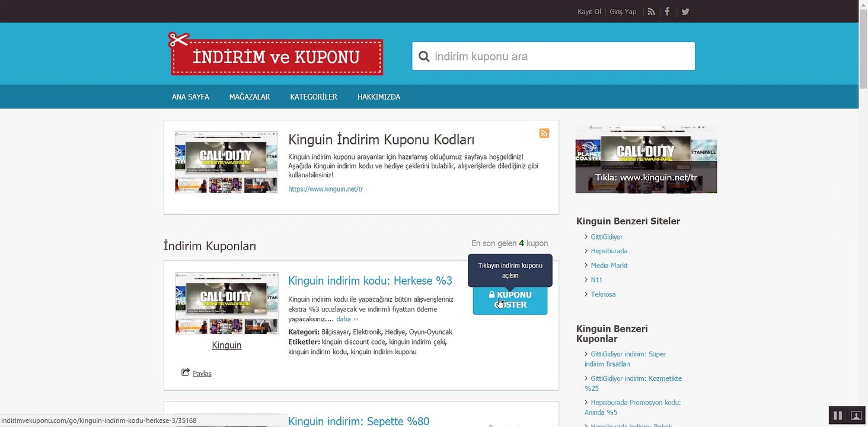
Task: Open the Teknosa sidebar link
Action: tap(603, 294)
